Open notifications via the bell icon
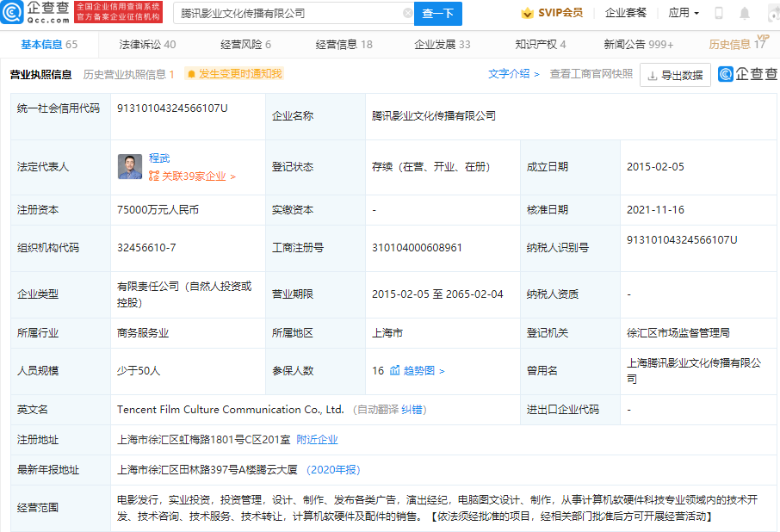Viewport: 780px width, 532px height. coord(745,14)
